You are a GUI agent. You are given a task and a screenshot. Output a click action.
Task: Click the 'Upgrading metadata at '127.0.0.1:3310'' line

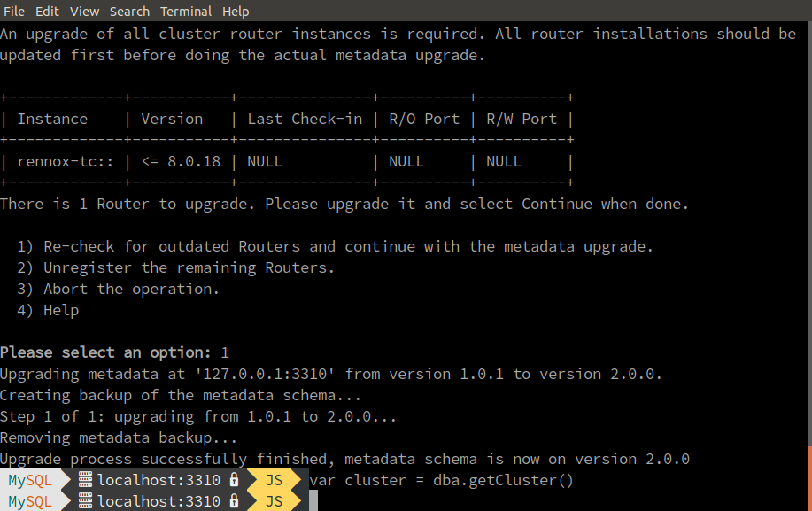click(331, 374)
